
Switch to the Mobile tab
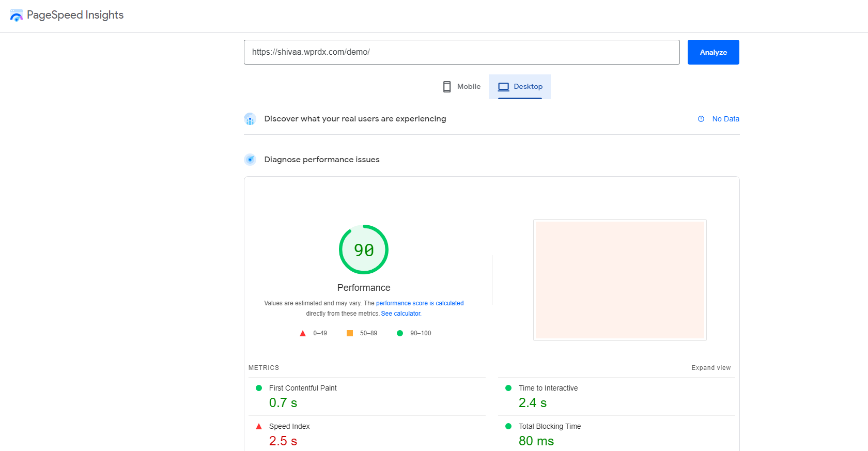click(x=461, y=87)
